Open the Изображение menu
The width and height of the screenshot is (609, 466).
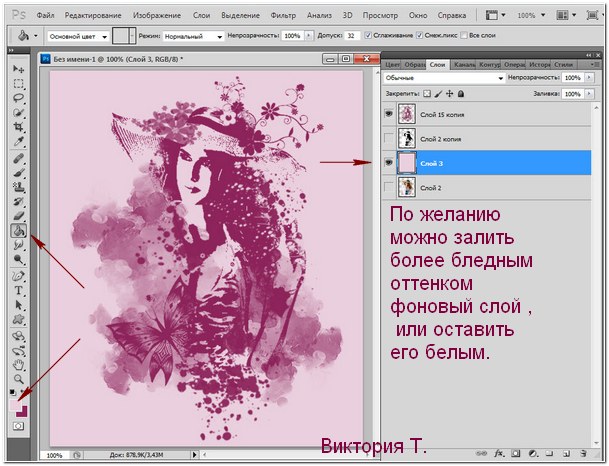point(157,16)
